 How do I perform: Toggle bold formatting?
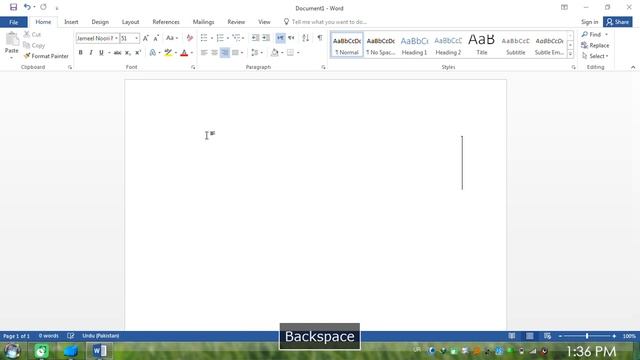pyautogui.click(x=80, y=53)
